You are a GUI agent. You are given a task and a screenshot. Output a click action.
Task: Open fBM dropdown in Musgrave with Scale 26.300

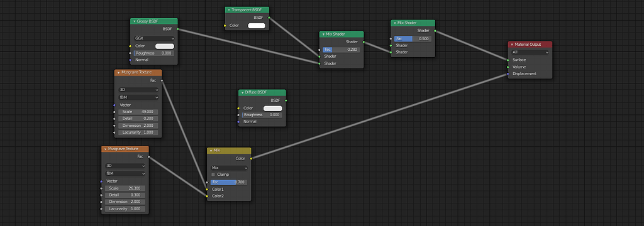pos(125,173)
